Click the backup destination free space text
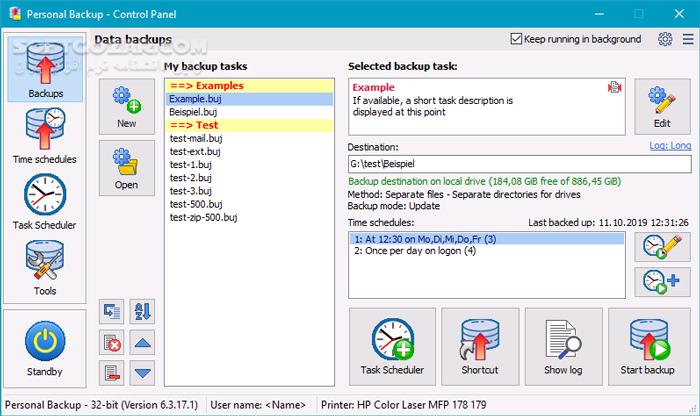 click(484, 181)
